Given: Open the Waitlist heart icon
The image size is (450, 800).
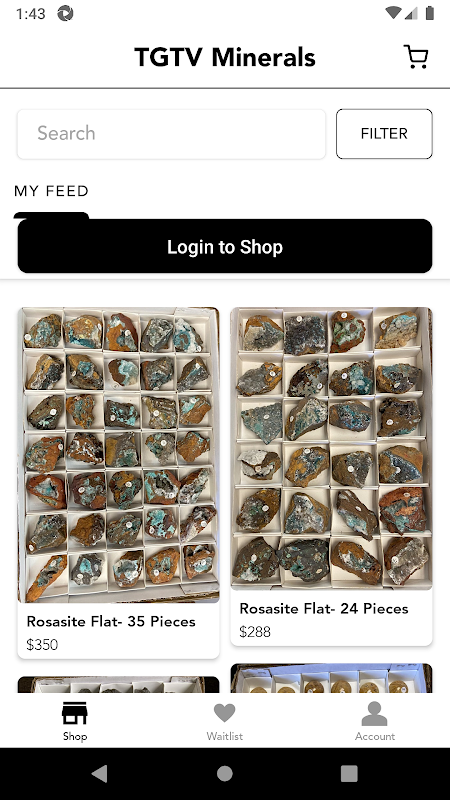Looking at the screenshot, I should point(224,713).
